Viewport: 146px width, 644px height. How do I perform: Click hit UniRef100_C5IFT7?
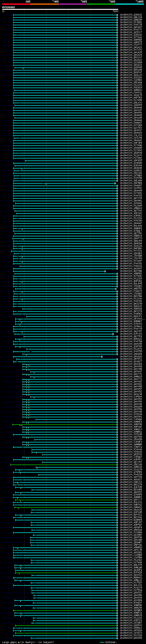[131, 45]
